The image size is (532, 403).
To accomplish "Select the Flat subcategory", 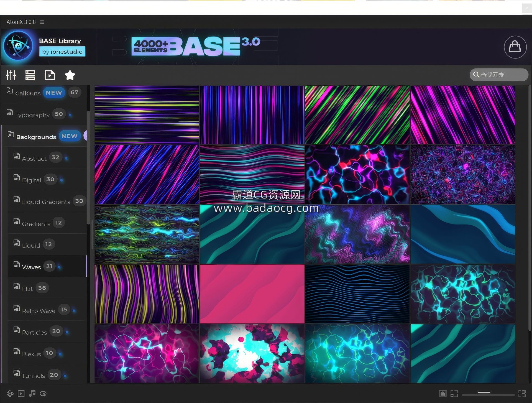I will point(47,288).
